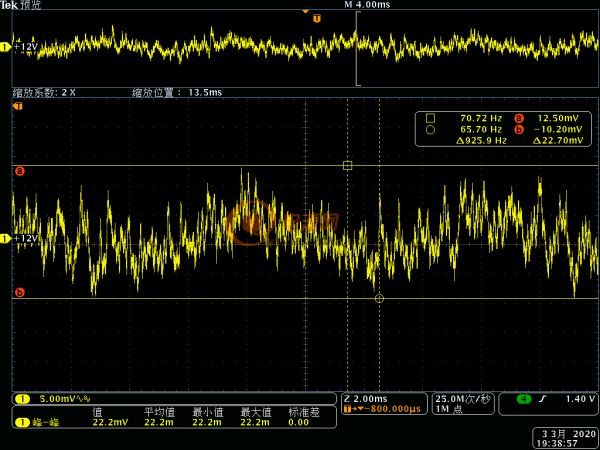Click the 1.40 V trigger level readout
The image size is (600, 450).
pyautogui.click(x=580, y=399)
